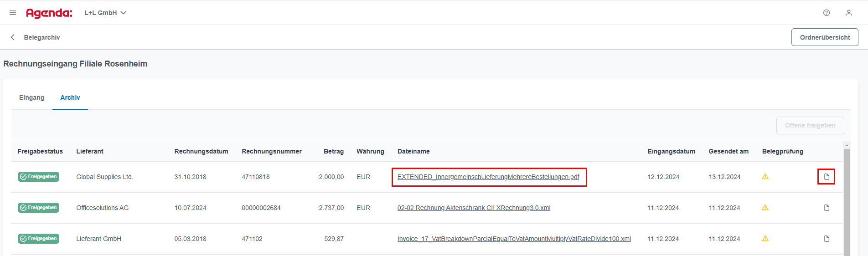Open the hamburger navigation menu
Screen dimensions: 868x256
tap(13, 13)
